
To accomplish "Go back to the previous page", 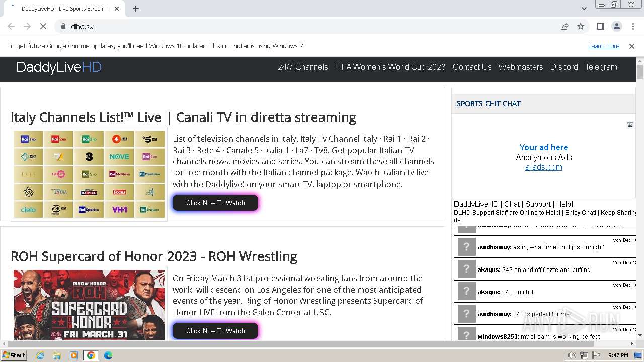I will (11, 26).
